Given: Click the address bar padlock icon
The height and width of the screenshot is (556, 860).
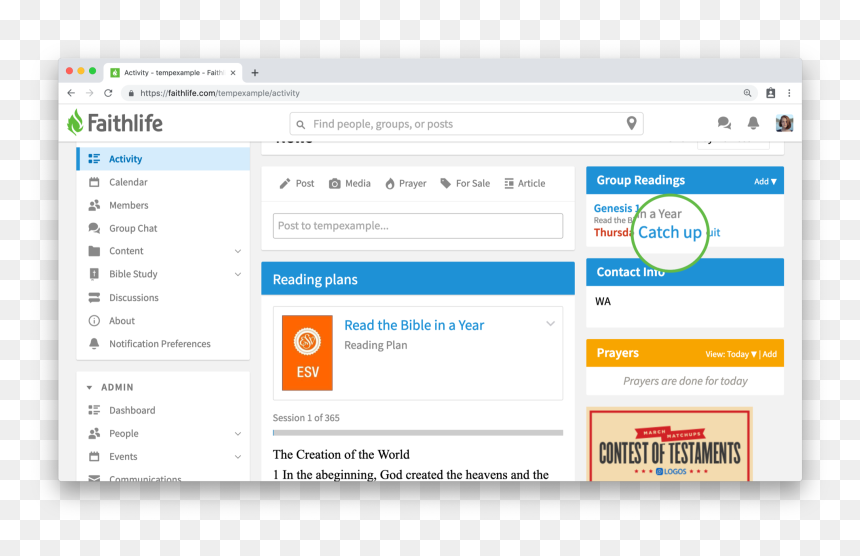Looking at the screenshot, I should tap(131, 93).
